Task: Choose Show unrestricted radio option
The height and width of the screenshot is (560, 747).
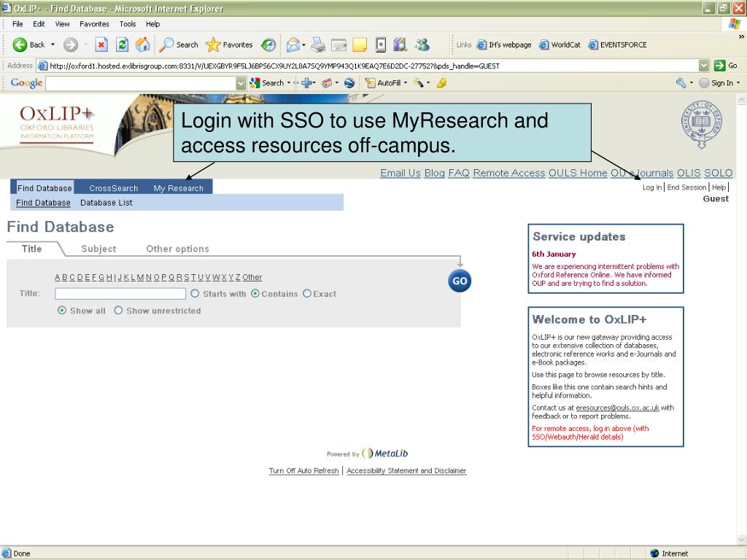Action: (x=118, y=311)
